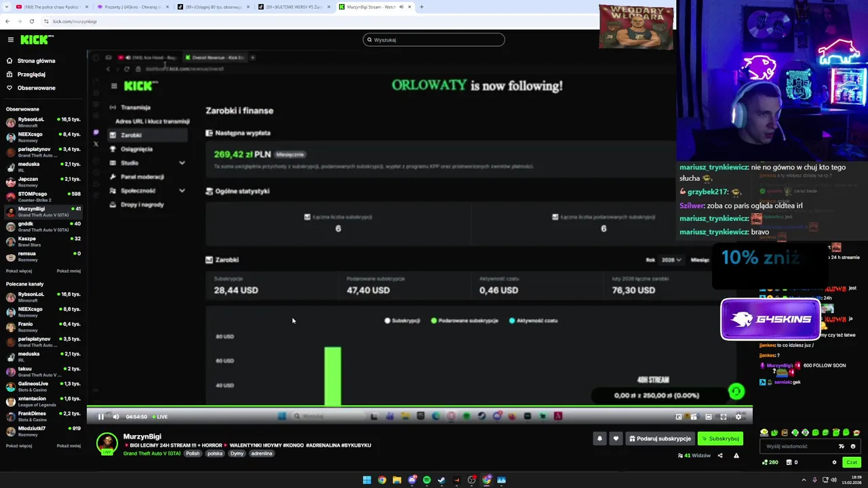This screenshot has height=488, width=868.
Task: Open MurzynBigi channel avatar
Action: point(106,443)
